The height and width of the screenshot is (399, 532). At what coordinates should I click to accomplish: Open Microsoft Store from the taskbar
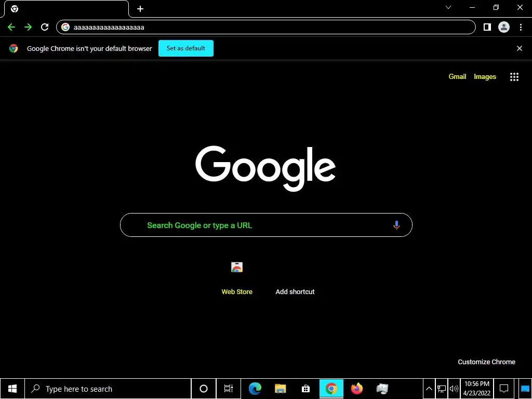point(305,389)
